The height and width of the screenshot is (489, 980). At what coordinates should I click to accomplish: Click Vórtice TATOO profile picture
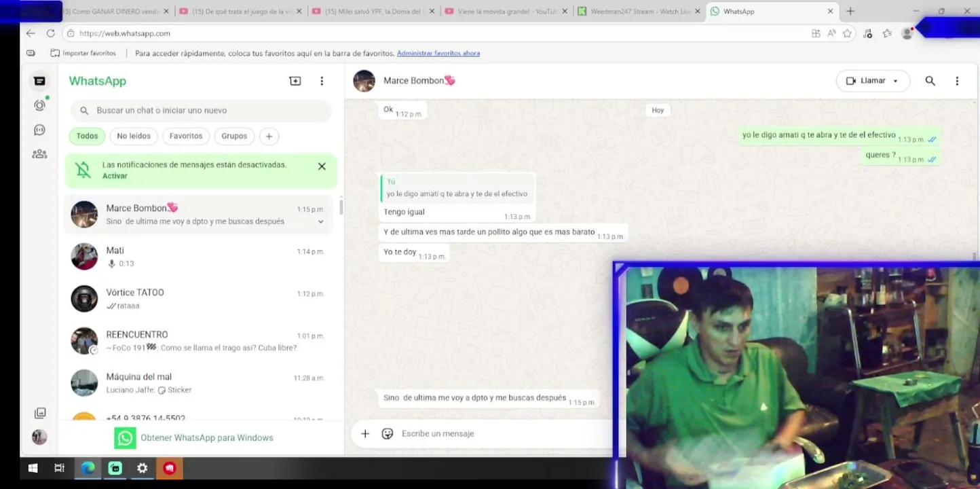[84, 299]
